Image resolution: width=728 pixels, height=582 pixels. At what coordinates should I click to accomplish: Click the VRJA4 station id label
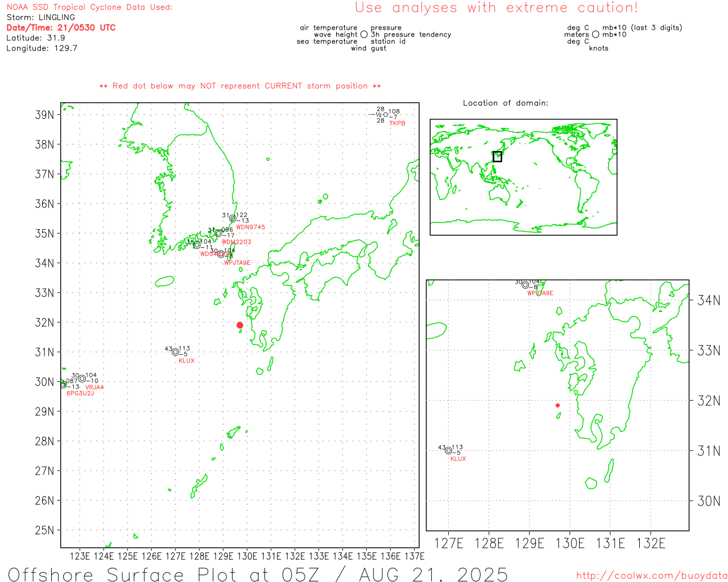click(x=94, y=388)
